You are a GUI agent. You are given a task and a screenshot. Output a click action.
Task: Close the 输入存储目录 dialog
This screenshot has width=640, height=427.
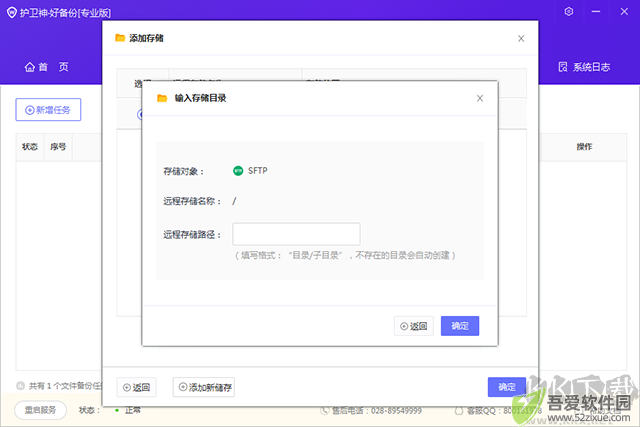pyautogui.click(x=480, y=98)
